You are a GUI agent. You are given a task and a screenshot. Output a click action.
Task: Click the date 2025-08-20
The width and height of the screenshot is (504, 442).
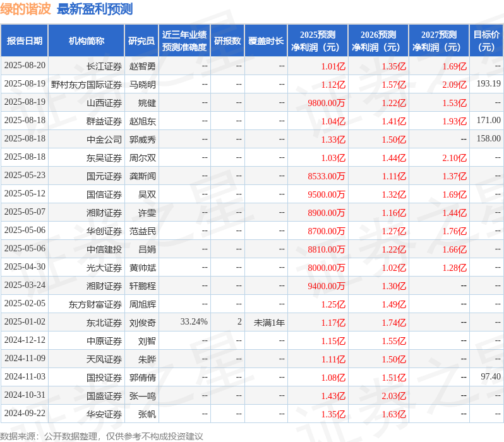25,65
